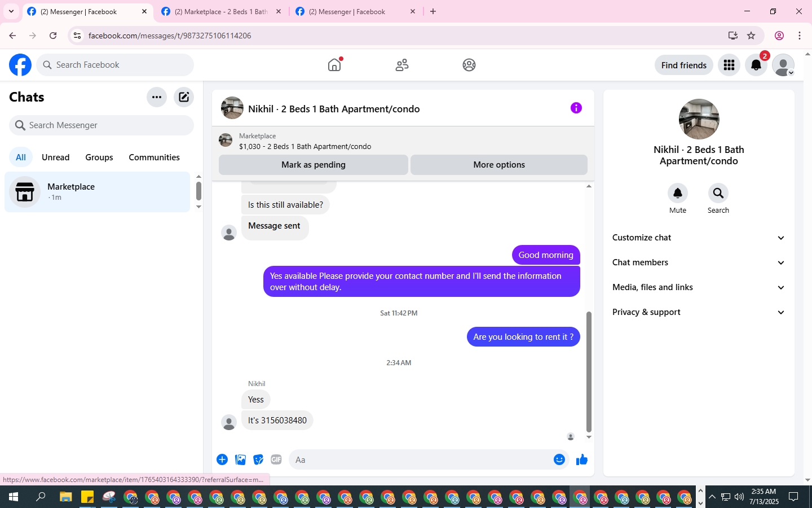Click the browser address bar URL
This screenshot has width=812, height=508.
170,36
